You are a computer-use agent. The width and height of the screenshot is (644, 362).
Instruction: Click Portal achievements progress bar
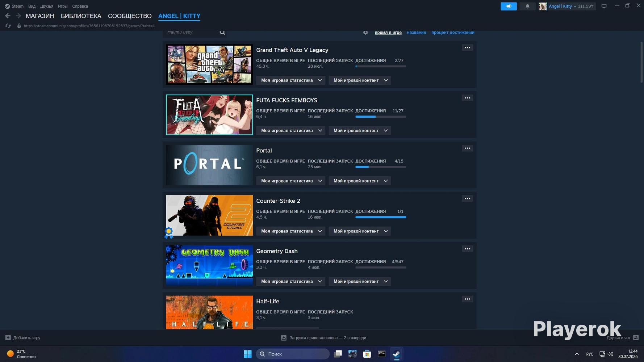pos(381,167)
